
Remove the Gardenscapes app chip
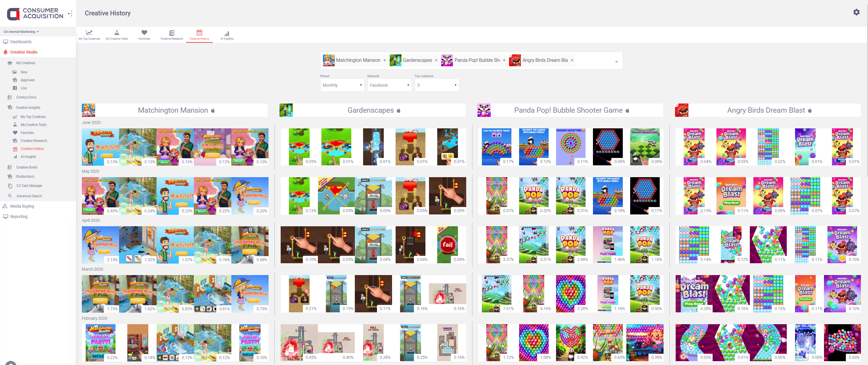[436, 60]
